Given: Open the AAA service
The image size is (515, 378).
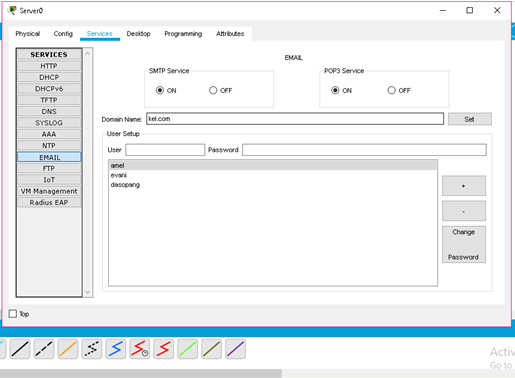Looking at the screenshot, I should (x=49, y=134).
